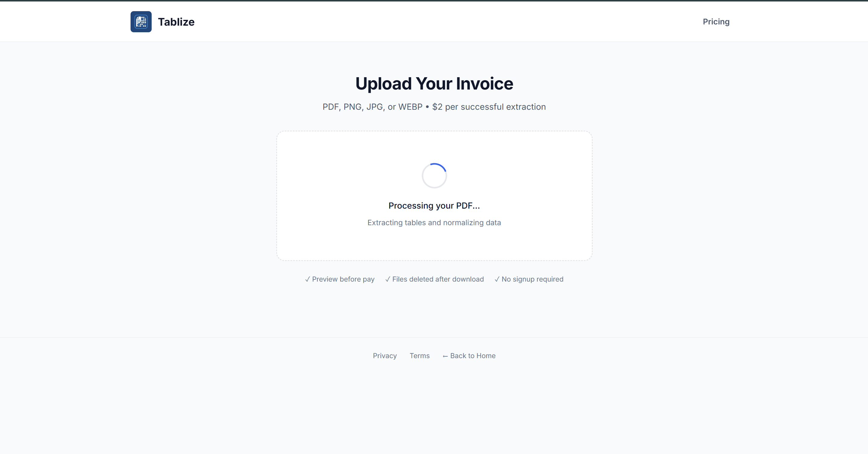The image size is (868, 454).
Task: Click the dashed upload drop zone box
Action: [434, 196]
